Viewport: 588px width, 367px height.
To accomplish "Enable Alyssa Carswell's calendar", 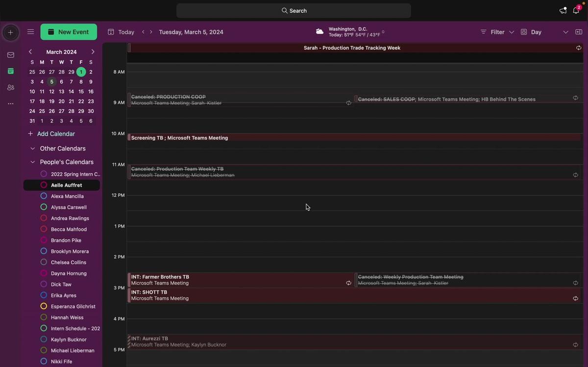I will 44,207.
